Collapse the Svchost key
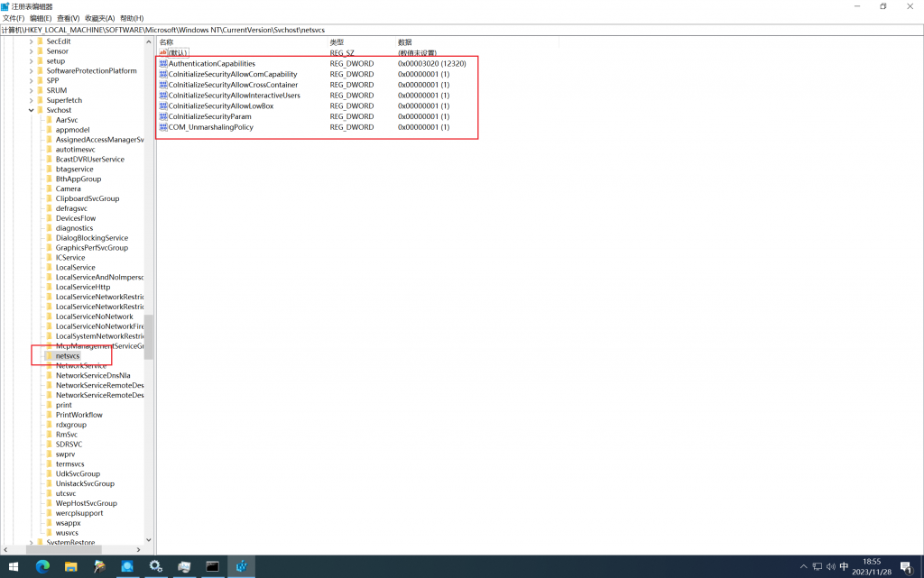Image resolution: width=924 pixels, height=578 pixels. [32, 110]
